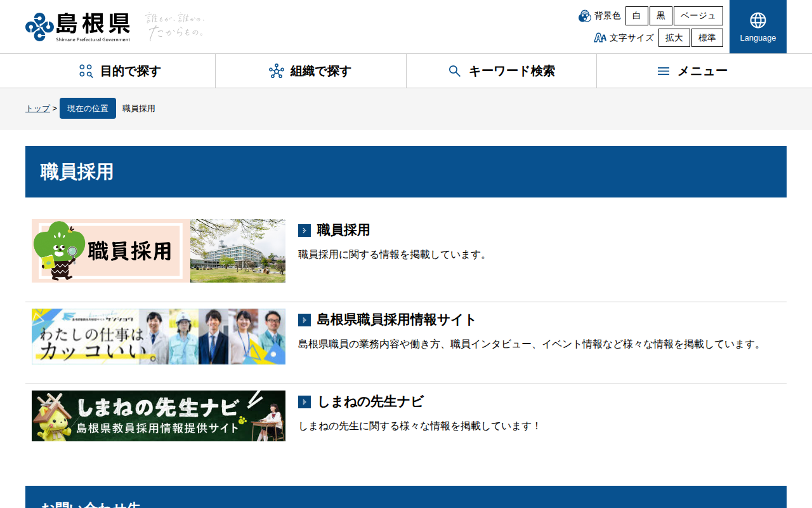Open the 職員採用 link heading

[343, 230]
